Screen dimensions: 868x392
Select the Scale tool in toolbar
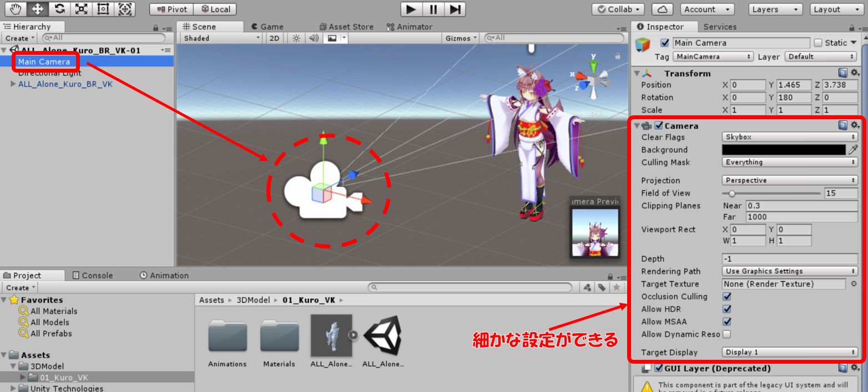pos(82,9)
